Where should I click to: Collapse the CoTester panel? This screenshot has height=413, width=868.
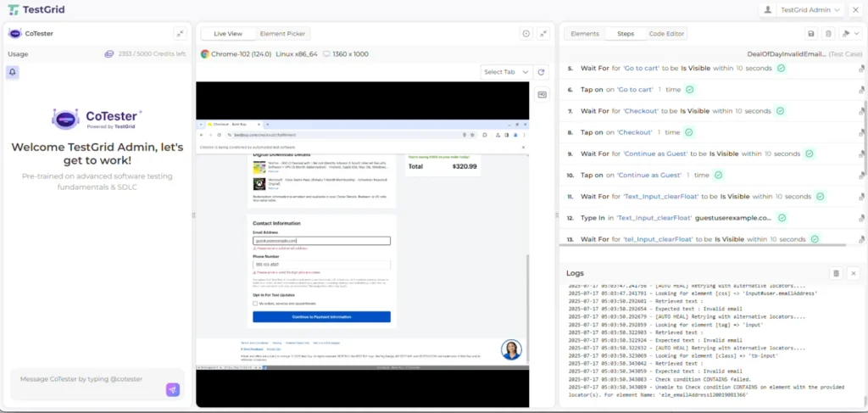tap(180, 34)
